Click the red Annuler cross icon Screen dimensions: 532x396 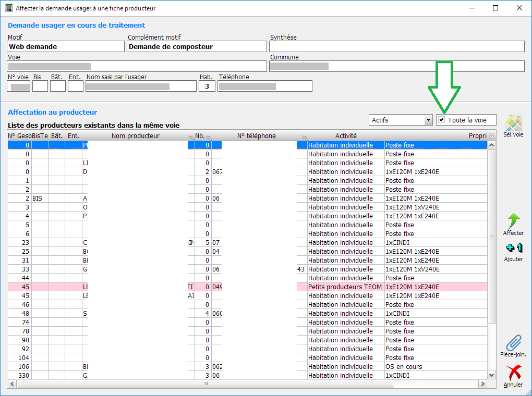point(513,373)
